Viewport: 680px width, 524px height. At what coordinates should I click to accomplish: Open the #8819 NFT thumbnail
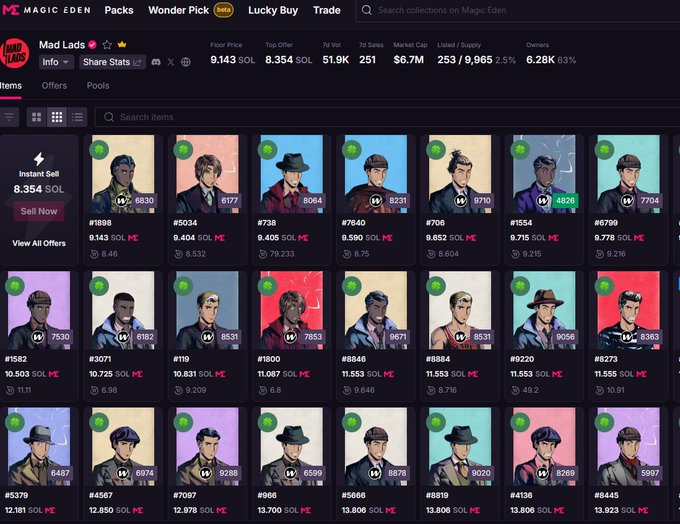[460, 446]
